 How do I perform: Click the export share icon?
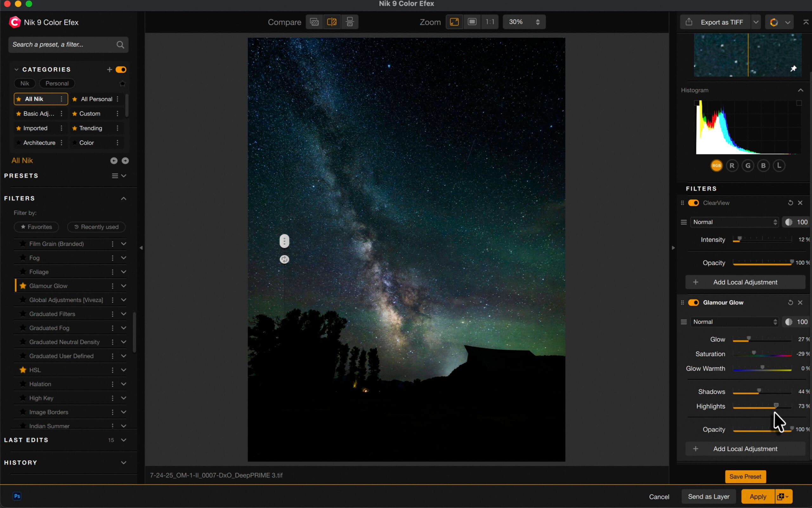point(689,22)
